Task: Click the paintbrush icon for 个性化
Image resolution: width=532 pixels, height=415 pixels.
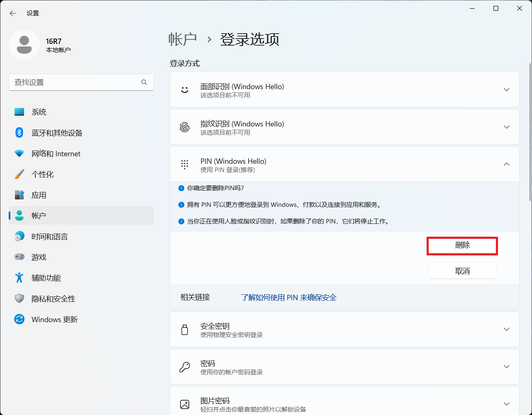Action: 19,174
